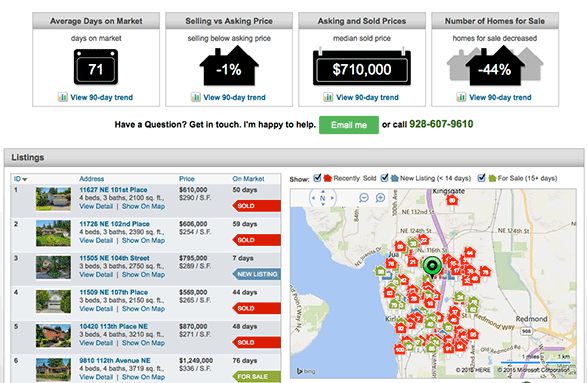587x383 pixels.
Task: Sort listings by On Market column
Action: (248, 179)
